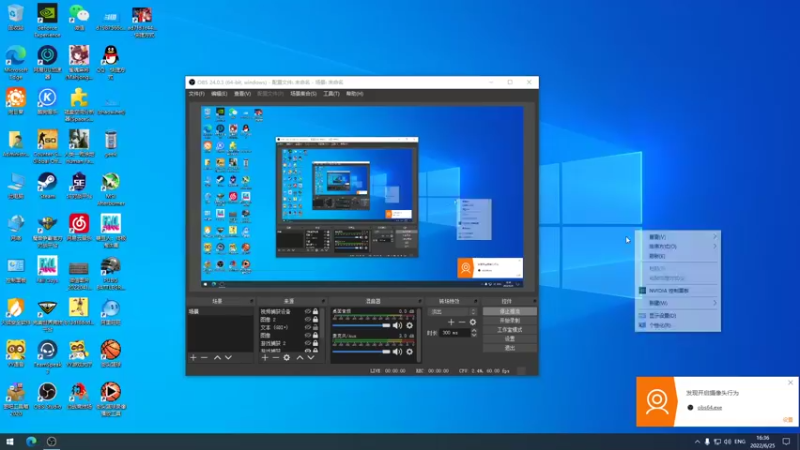Select the Steam desktop icon
The image size is (800, 450).
(47, 186)
